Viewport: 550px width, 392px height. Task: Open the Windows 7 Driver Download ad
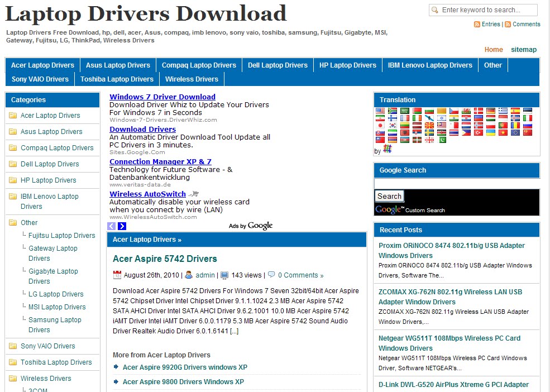pos(162,97)
